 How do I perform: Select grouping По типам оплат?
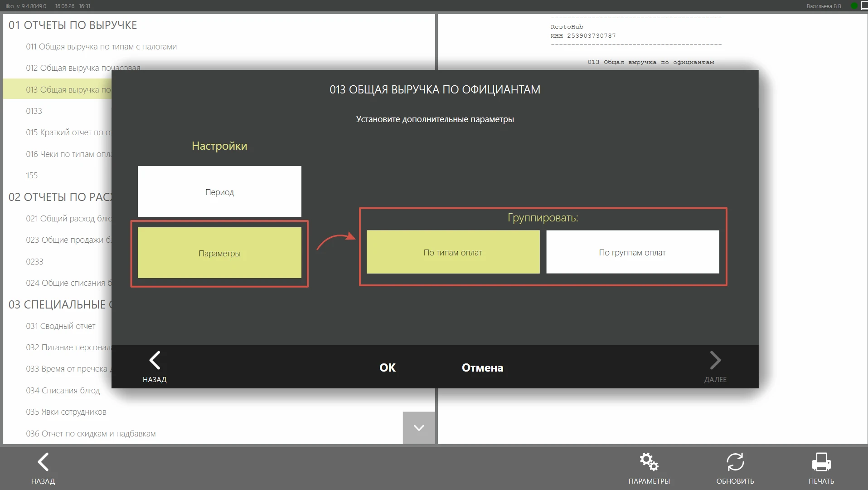[x=453, y=252]
